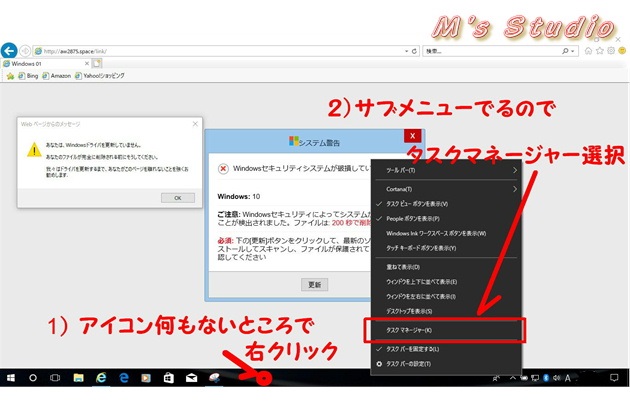630x420 pixels.
Task: Click the greyed forward navigation arrow
Action: tap(25, 51)
